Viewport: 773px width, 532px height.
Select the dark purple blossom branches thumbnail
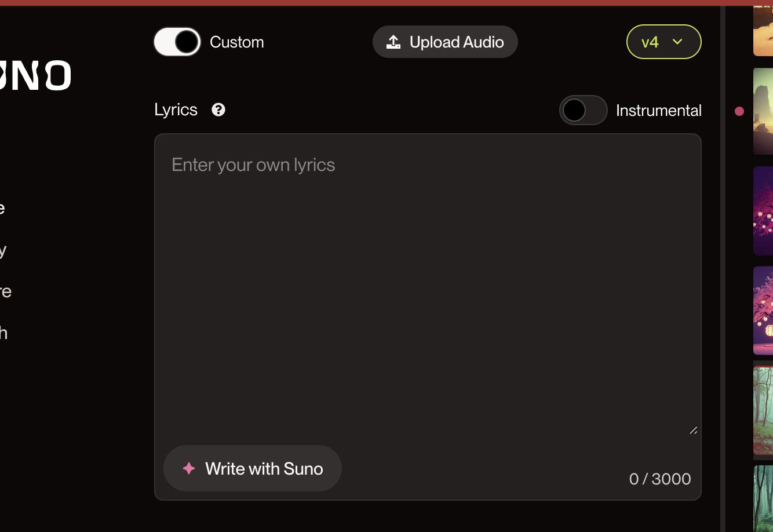[763, 211]
